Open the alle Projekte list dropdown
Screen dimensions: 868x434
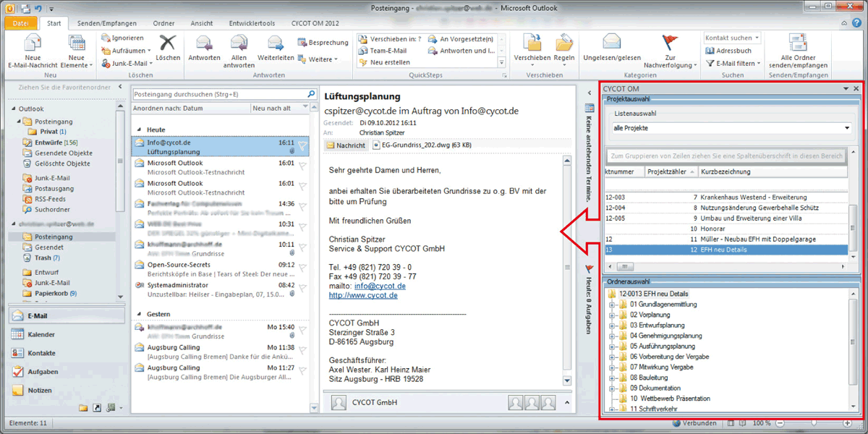click(x=847, y=128)
